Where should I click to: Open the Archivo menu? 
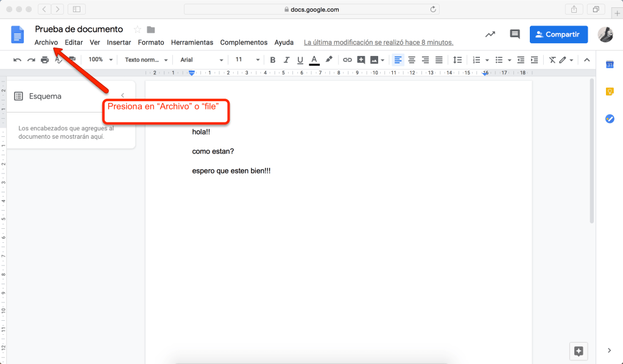pyautogui.click(x=46, y=43)
